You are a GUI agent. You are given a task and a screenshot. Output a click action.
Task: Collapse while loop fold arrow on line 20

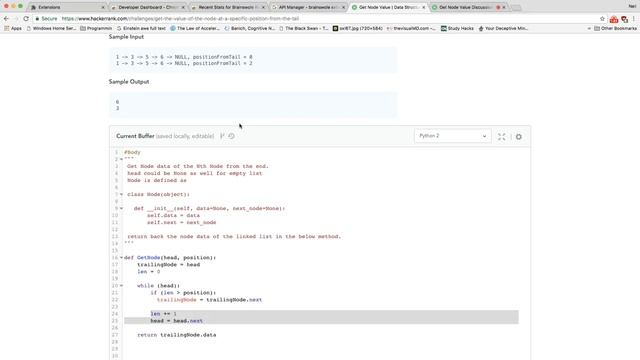coord(121,286)
